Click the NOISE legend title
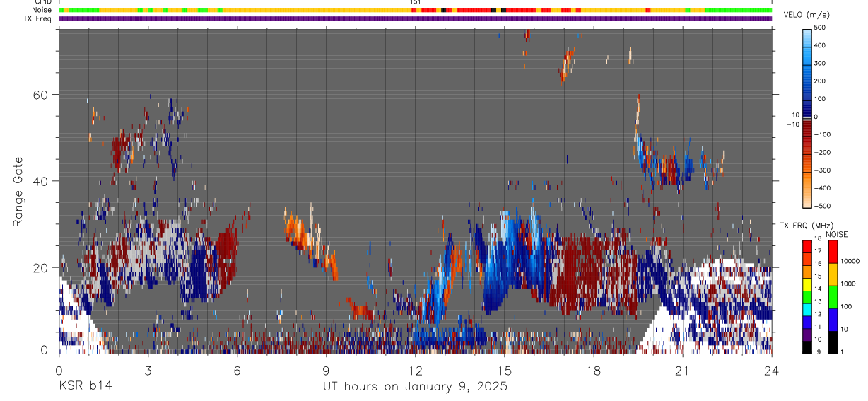 [836, 234]
